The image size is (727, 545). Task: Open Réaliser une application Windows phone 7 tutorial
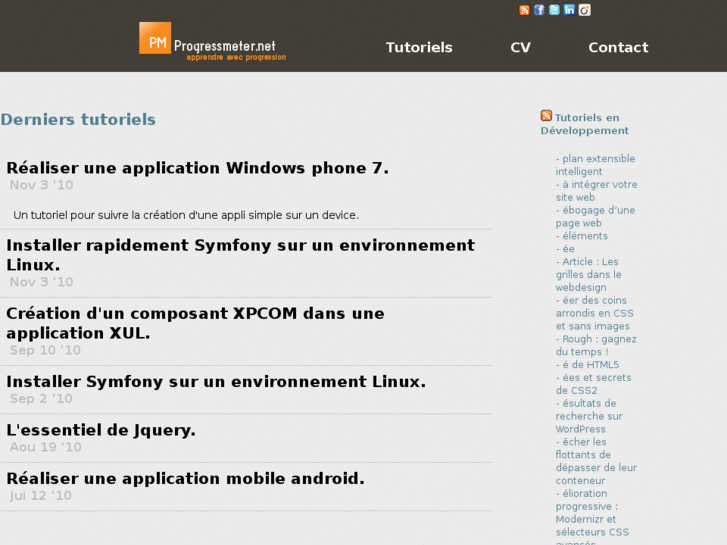coord(197,168)
